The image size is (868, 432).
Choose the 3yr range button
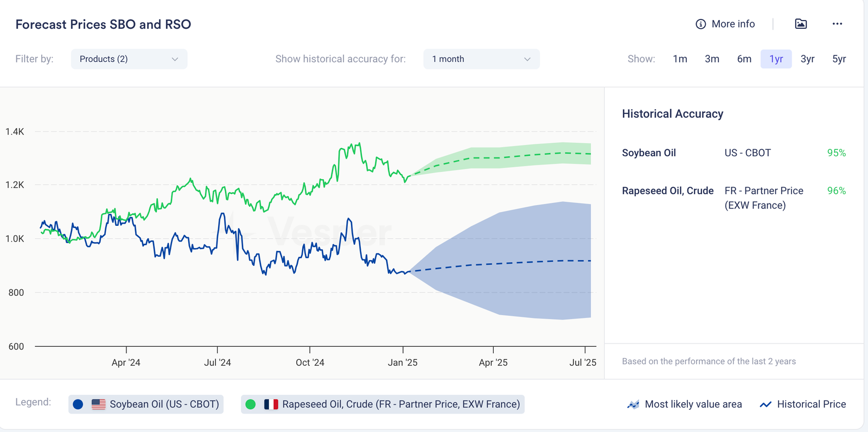[x=807, y=59]
